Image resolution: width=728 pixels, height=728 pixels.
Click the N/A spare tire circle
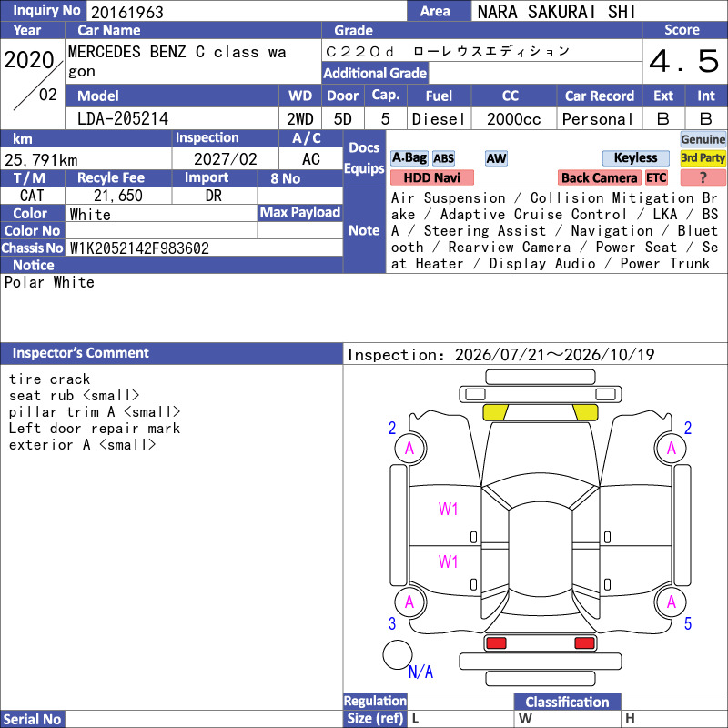[398, 654]
